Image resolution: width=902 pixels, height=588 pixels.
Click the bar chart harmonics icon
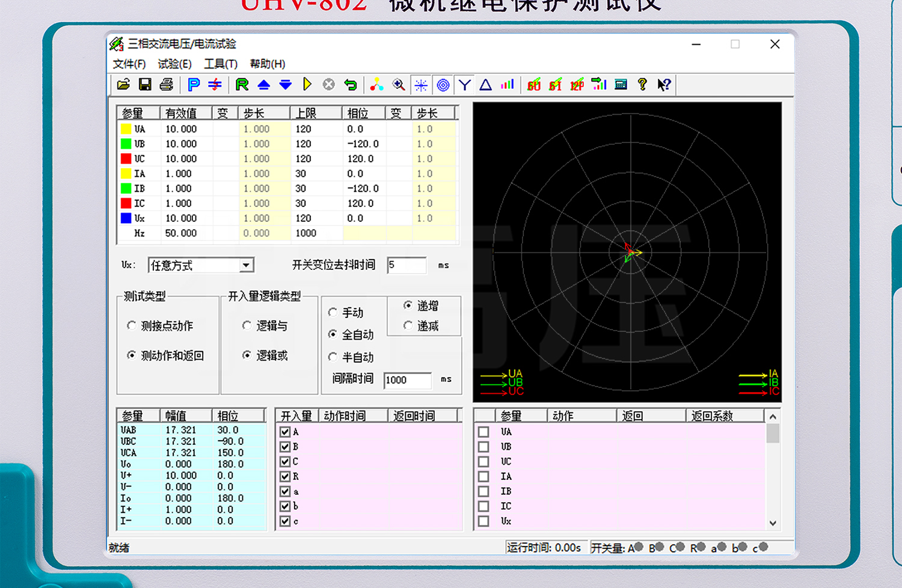pos(507,85)
